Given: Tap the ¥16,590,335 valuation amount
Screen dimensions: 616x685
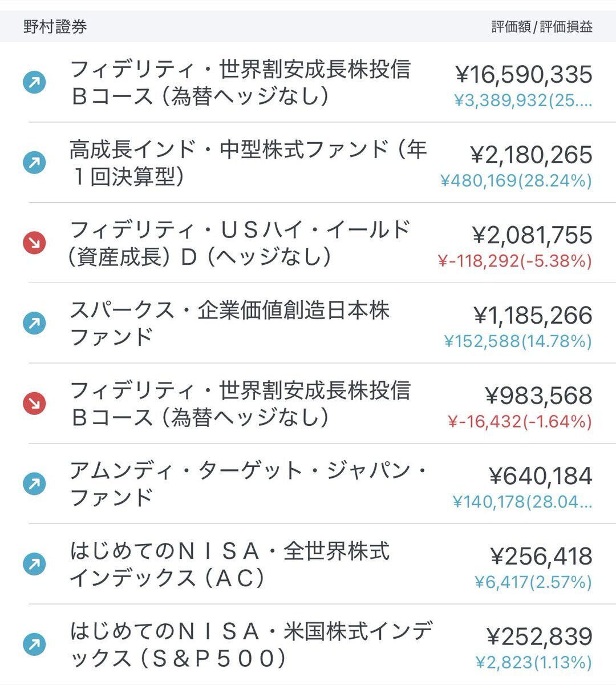Looking at the screenshot, I should pos(524,75).
